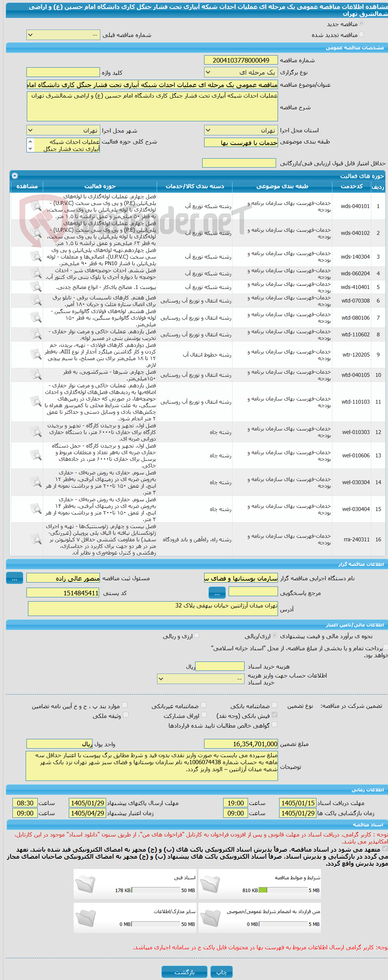Open the view icon for row wel-030404
This screenshot has height=980, width=388.
(x=36, y=509)
